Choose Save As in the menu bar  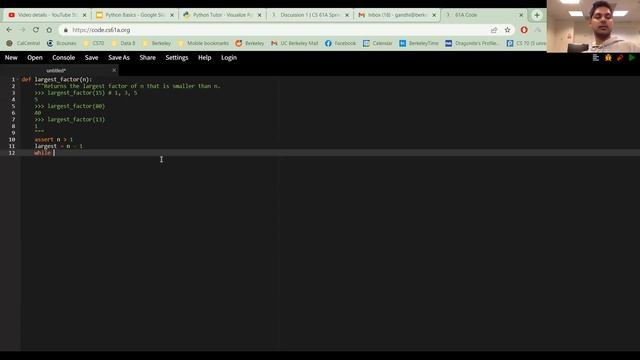click(x=119, y=58)
